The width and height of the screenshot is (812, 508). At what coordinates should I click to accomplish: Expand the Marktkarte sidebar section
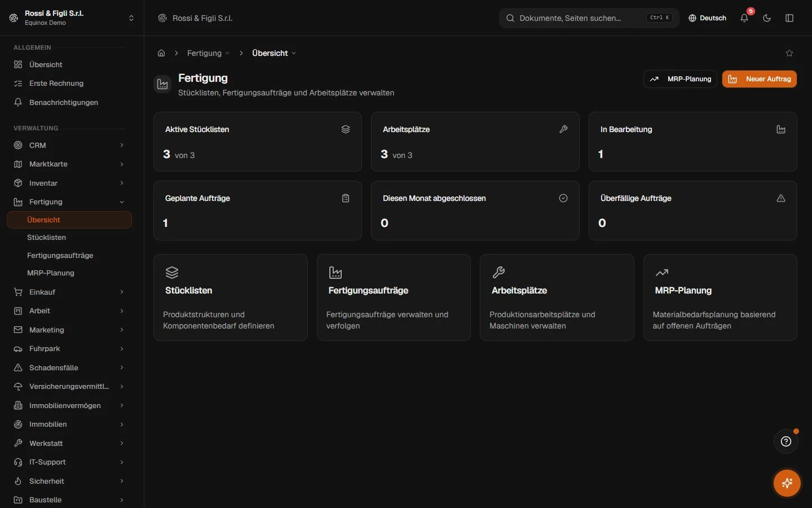click(x=69, y=164)
